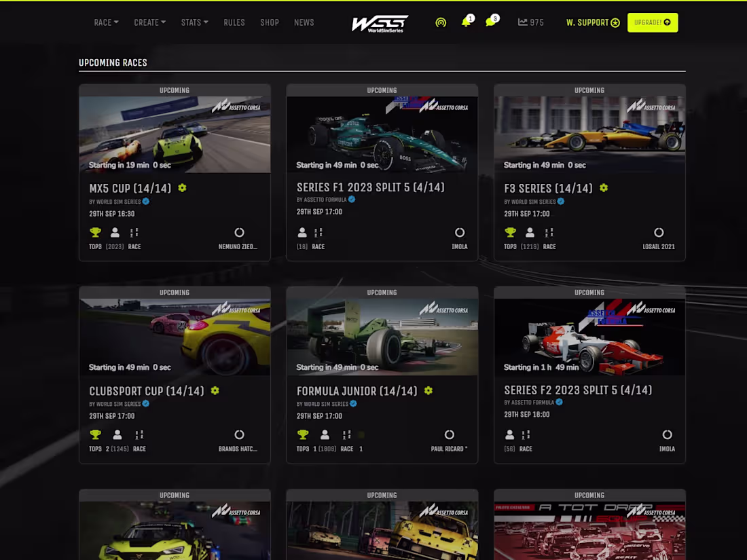The image size is (747, 560).
Task: Click the Losail 2021 track icon
Action: [659, 232]
